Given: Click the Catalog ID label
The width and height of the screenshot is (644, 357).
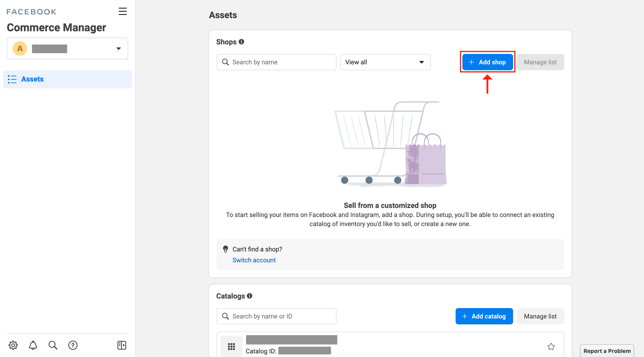Looking at the screenshot, I should click(261, 351).
